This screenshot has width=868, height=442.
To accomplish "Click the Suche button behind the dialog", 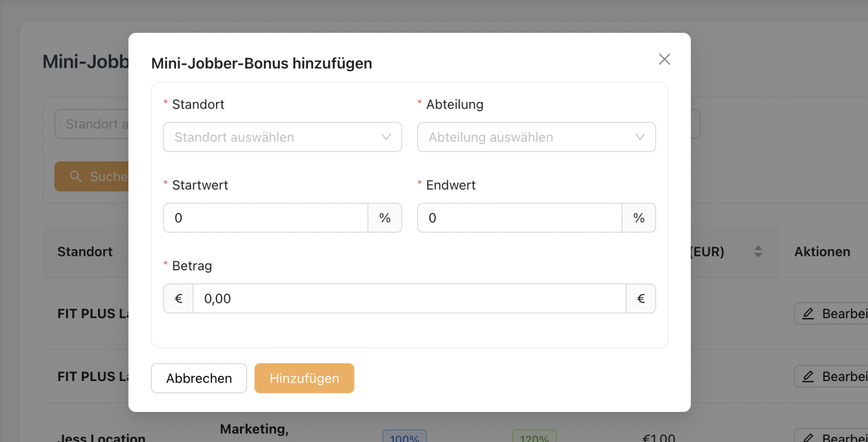I will [x=92, y=177].
